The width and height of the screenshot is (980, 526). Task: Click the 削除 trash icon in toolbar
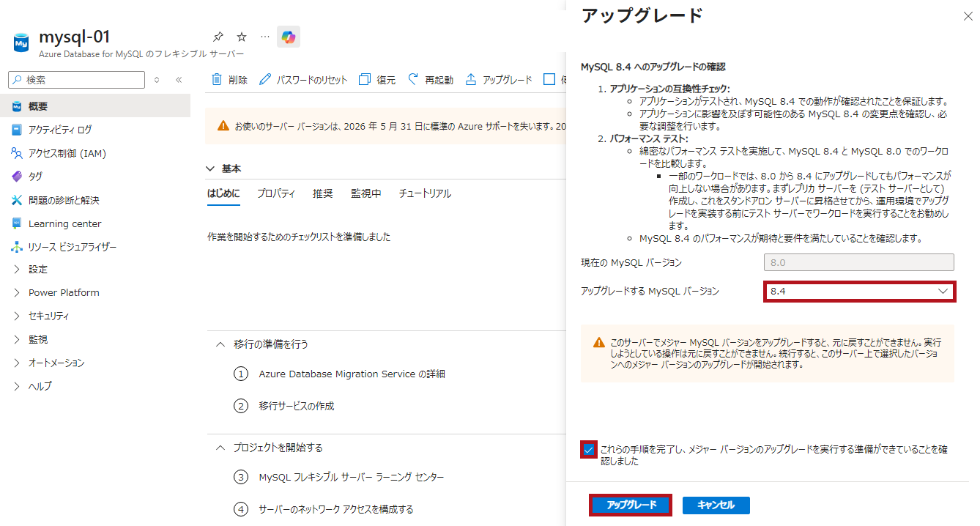(217, 80)
